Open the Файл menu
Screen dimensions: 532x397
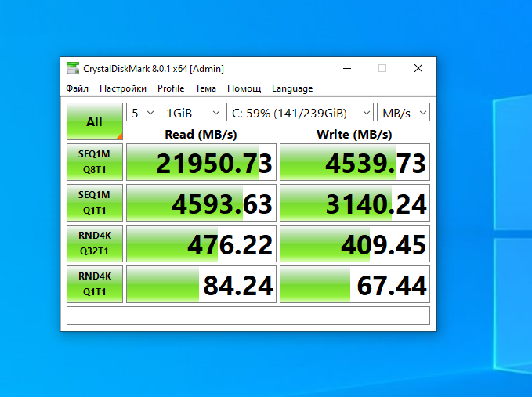[x=77, y=88]
